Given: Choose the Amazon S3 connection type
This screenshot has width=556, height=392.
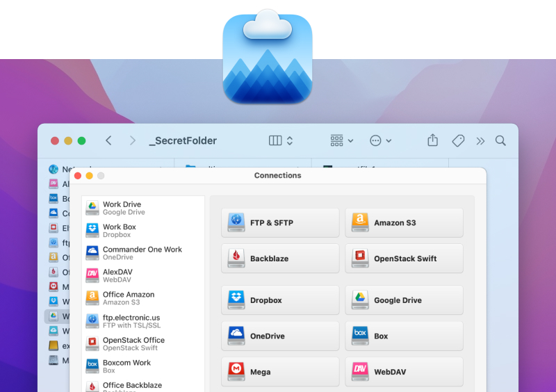Looking at the screenshot, I should click(404, 223).
